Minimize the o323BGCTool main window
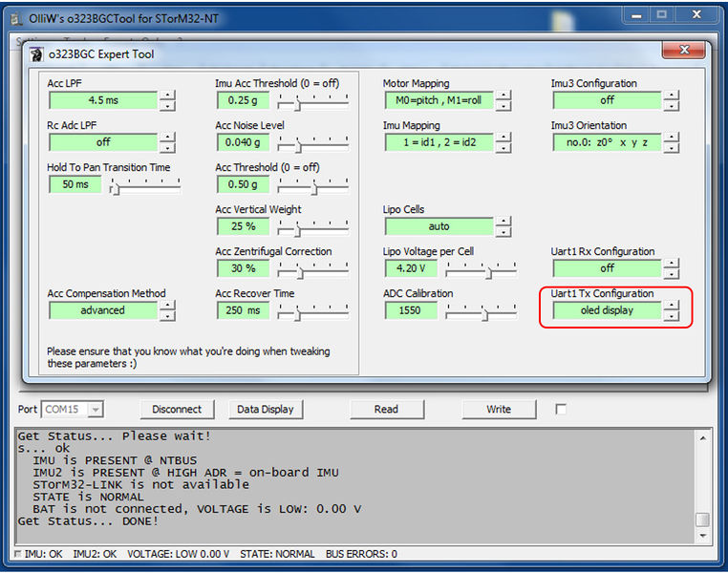 point(635,15)
